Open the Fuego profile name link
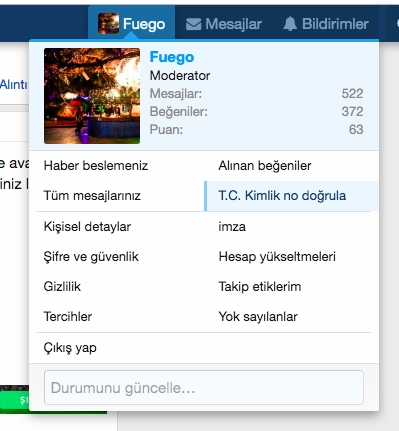Image resolution: width=399 pixels, height=431 pixels. [172, 57]
